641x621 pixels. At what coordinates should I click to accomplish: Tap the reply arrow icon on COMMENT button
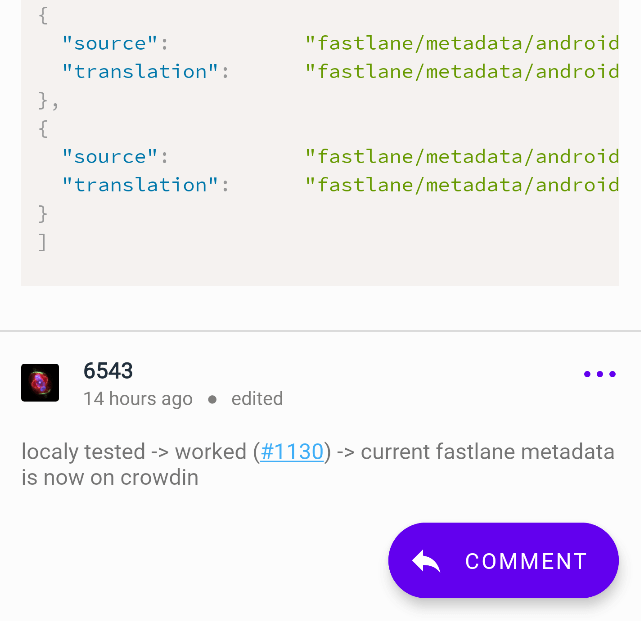coord(426,560)
